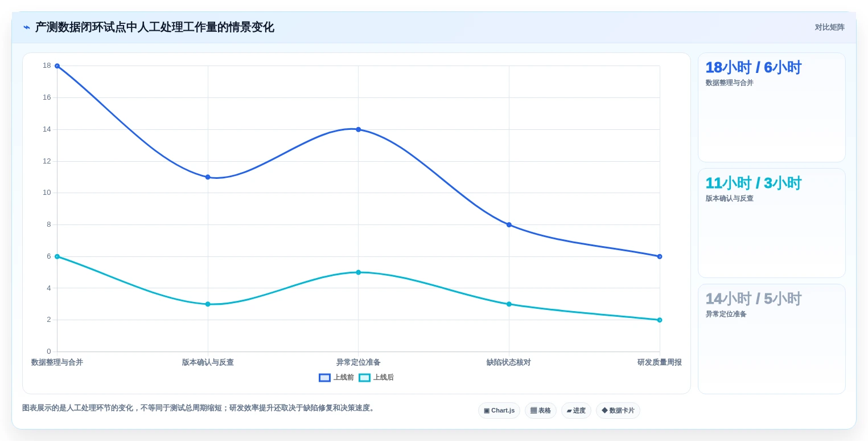Click the 上线前 point at 研发质量周报
Viewport: 868px width, 441px height.
click(660, 256)
